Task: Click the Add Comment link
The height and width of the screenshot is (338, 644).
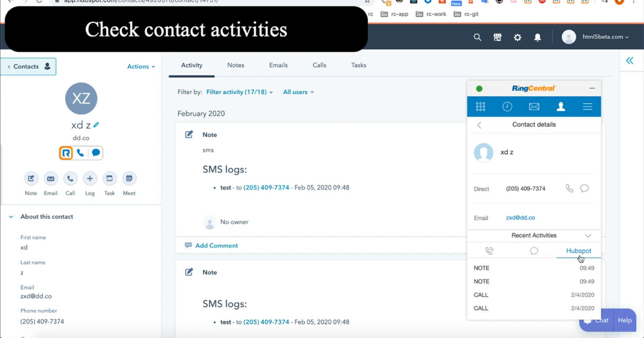Action: click(216, 246)
